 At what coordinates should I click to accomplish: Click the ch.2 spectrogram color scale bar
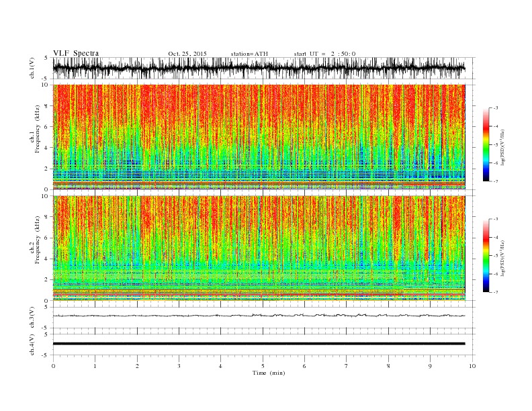click(486, 255)
